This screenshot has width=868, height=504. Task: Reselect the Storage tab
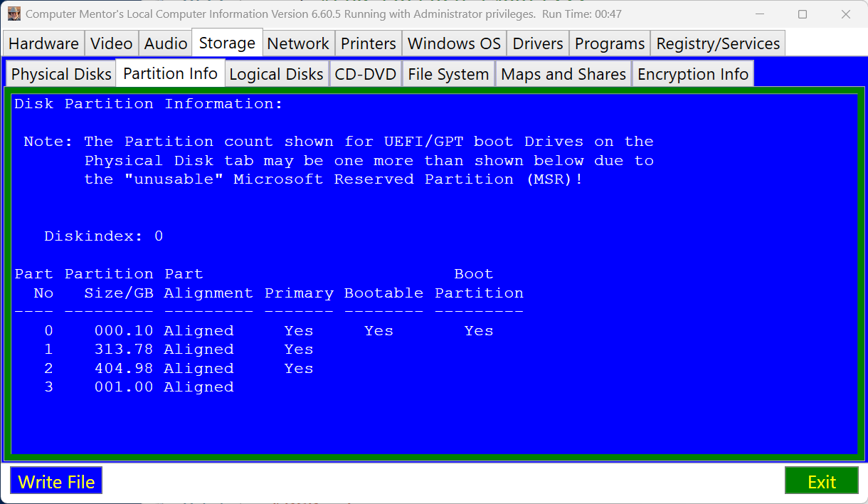(226, 43)
